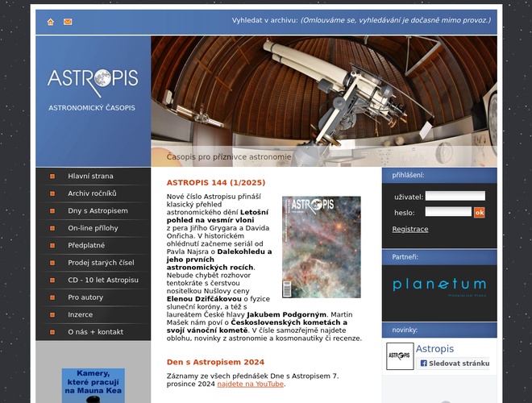The height and width of the screenshot is (403, 532).
Task: Click the Astropis Facebook page thumbnail
Action: point(400,356)
